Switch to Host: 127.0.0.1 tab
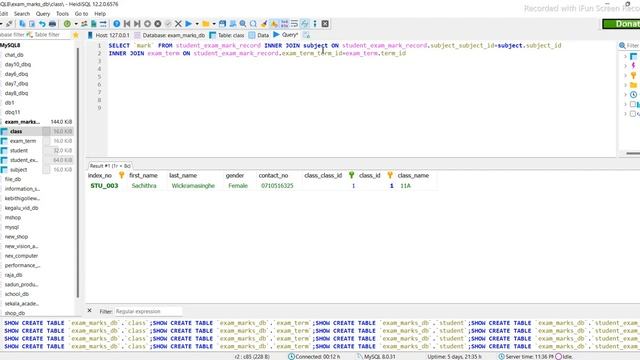This screenshot has height=360, width=640. pyautogui.click(x=108, y=36)
